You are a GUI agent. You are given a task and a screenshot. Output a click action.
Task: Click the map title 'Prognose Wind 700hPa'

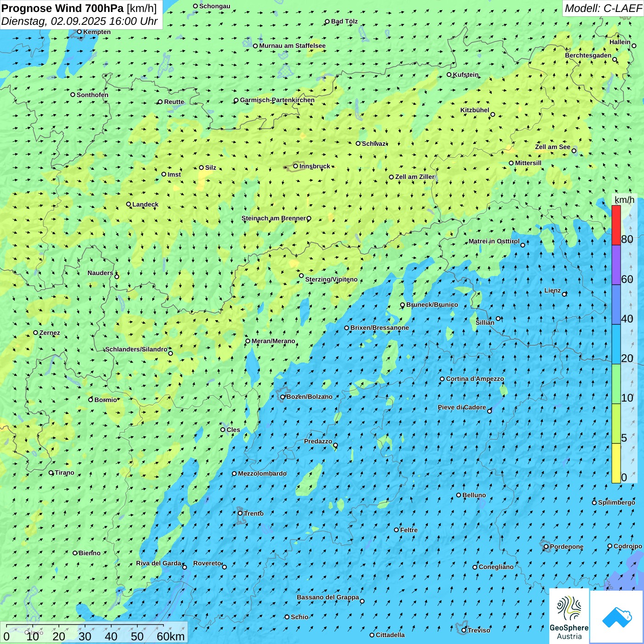point(63,8)
